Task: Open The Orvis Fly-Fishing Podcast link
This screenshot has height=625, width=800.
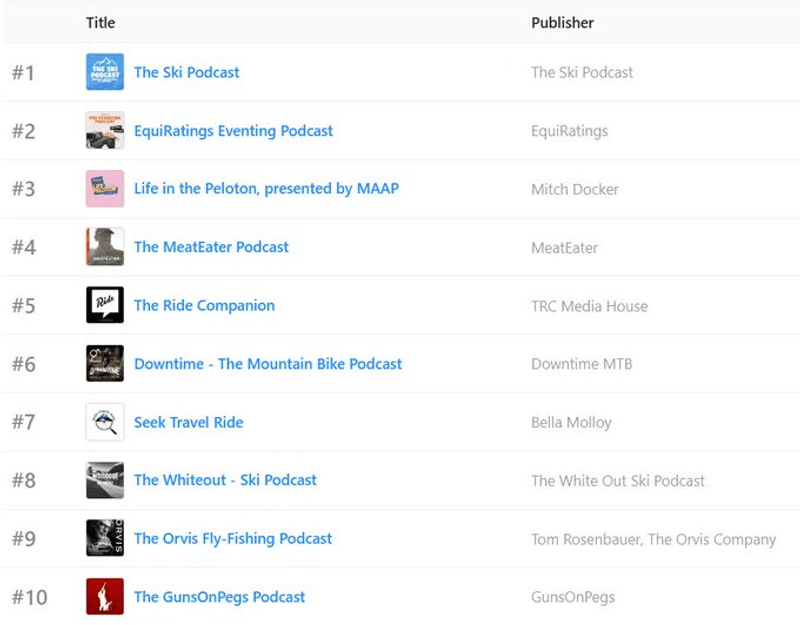Action: click(x=233, y=539)
